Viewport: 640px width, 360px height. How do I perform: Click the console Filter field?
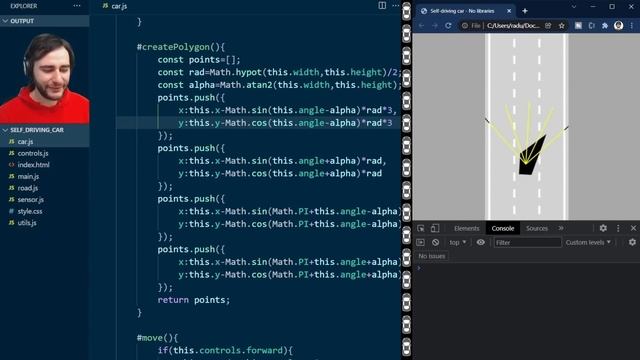527,242
